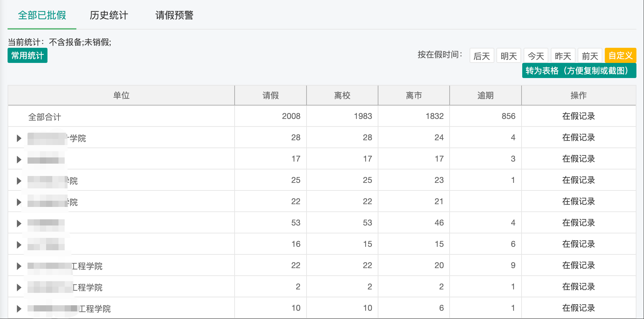Expand the 工程学院 row with 请假 2
This screenshot has height=319, width=644.
tap(19, 287)
